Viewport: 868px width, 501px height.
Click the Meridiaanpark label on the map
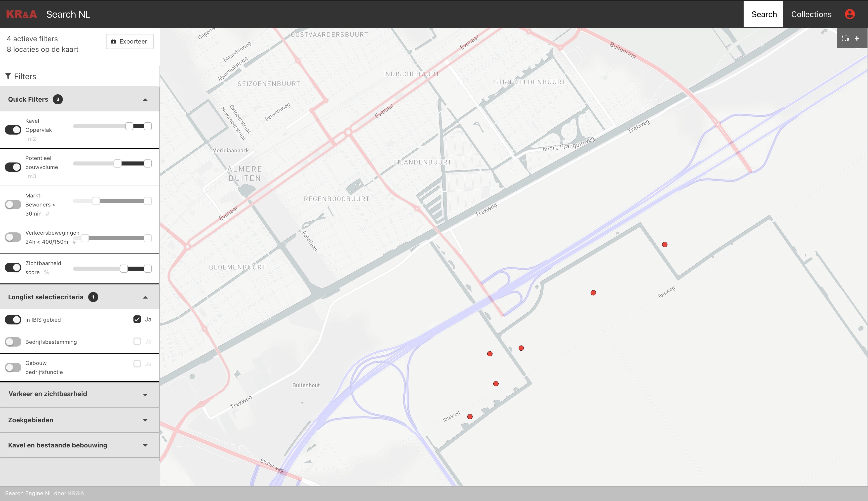coord(230,150)
